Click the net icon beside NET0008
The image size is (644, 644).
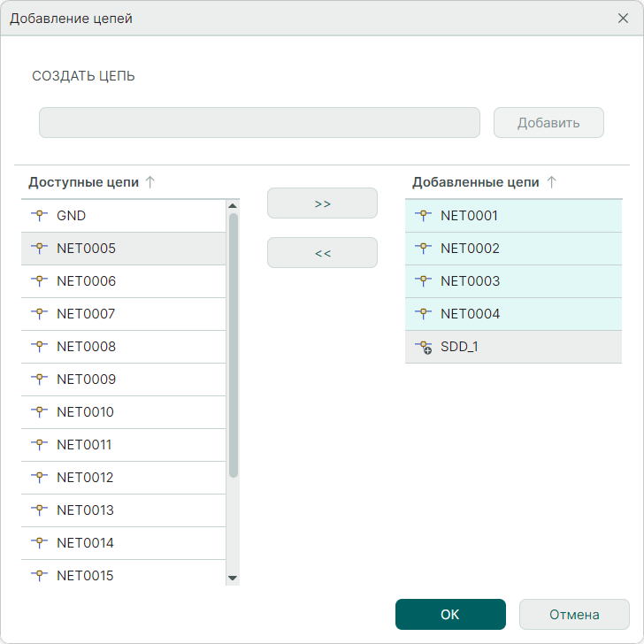tap(38, 346)
